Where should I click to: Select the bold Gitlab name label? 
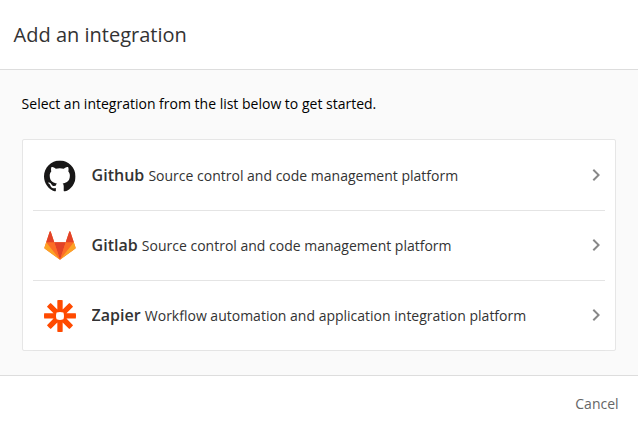tap(114, 246)
